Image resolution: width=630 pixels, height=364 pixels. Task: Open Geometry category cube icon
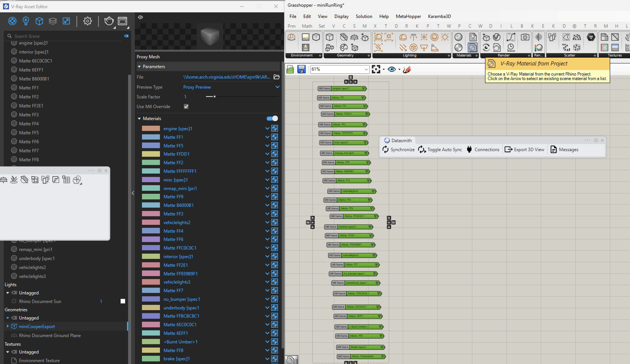[39, 21]
